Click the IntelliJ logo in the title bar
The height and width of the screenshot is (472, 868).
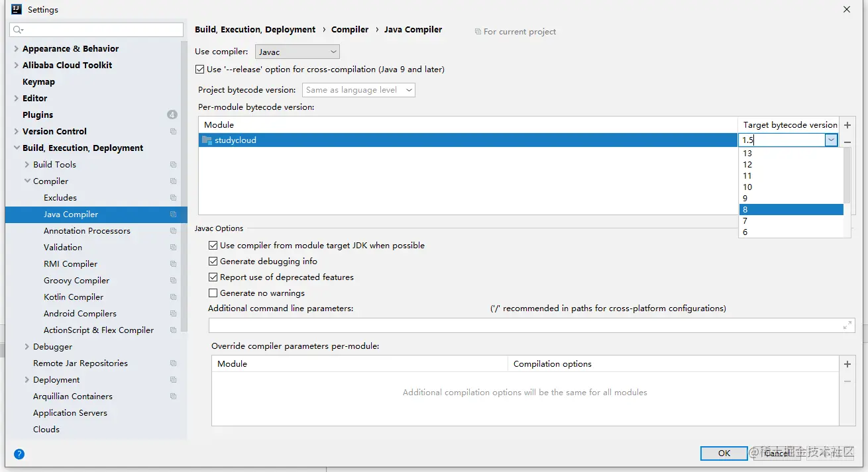point(17,9)
